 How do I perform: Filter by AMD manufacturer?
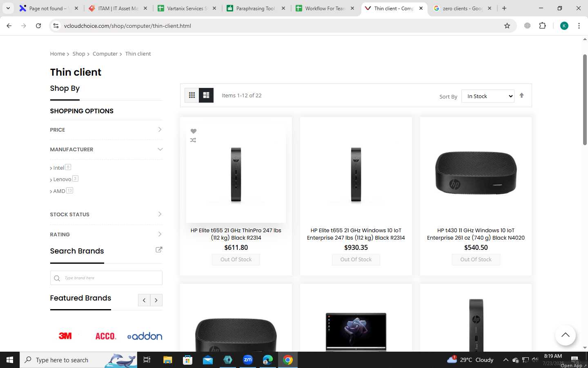(x=59, y=191)
